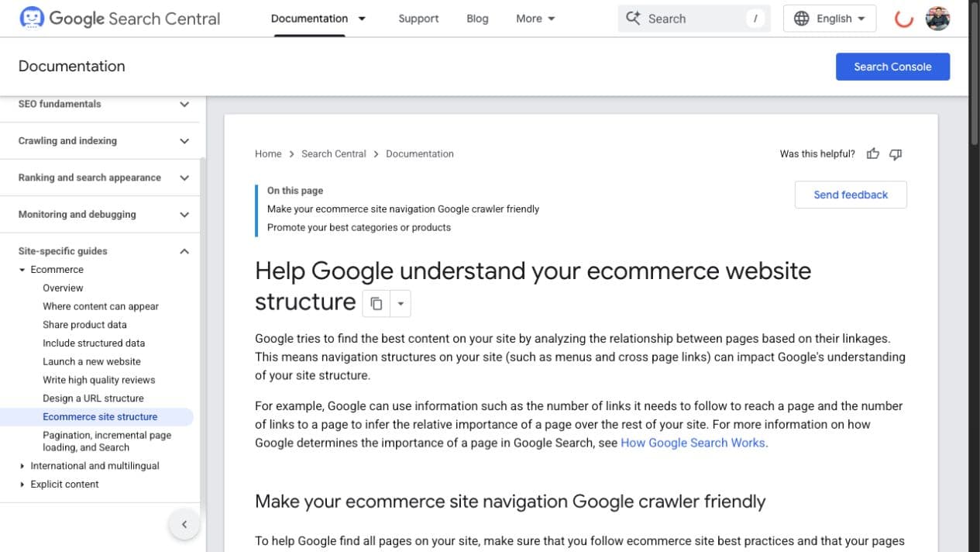Open Design a URL structure page
Image resolution: width=980 pixels, height=552 pixels.
(93, 398)
